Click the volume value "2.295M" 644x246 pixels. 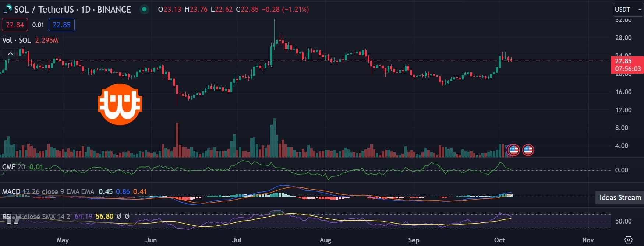47,40
